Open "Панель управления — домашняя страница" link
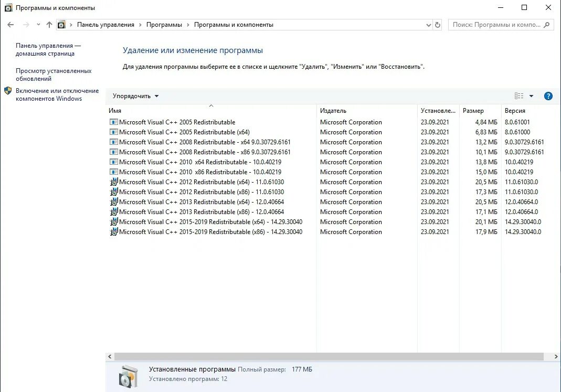Viewport: 561px width, 392px height. 48,49
